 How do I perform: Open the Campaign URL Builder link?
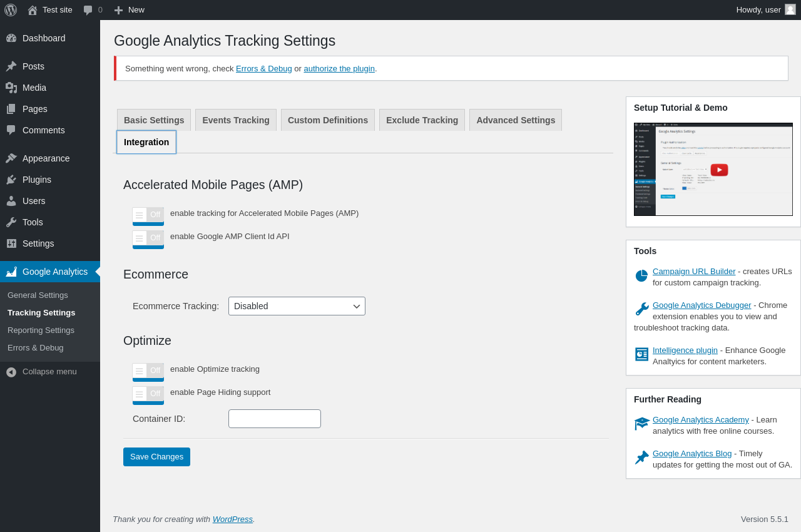(694, 272)
